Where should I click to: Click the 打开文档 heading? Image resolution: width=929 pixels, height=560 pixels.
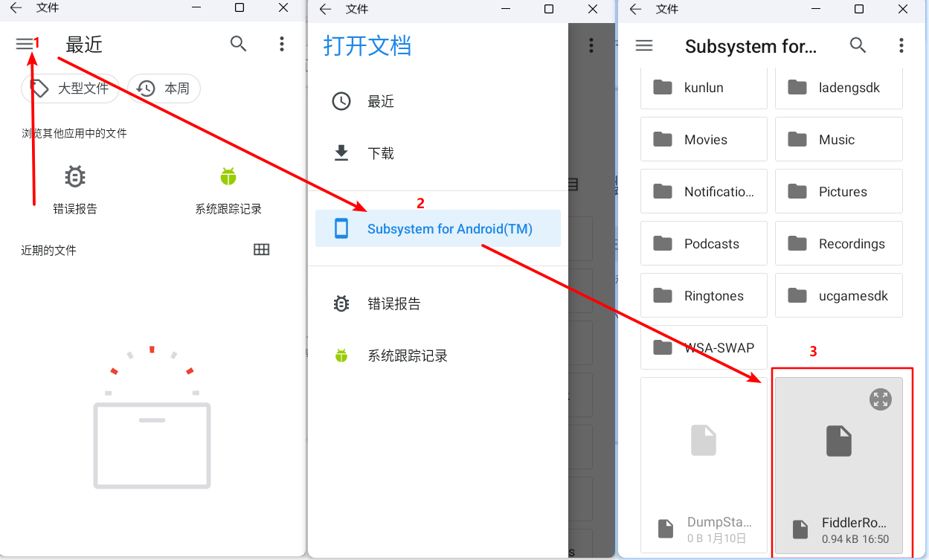(367, 45)
